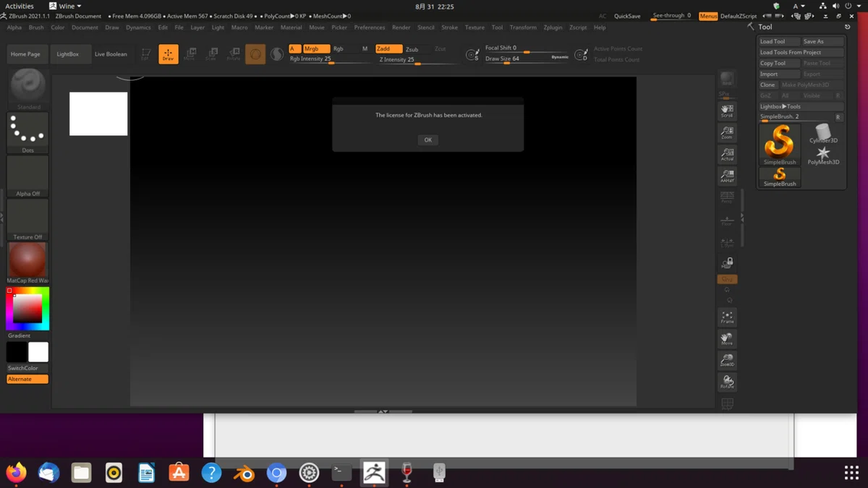Open the Wine application menu dropdown
868x488 pixels.
tap(65, 6)
